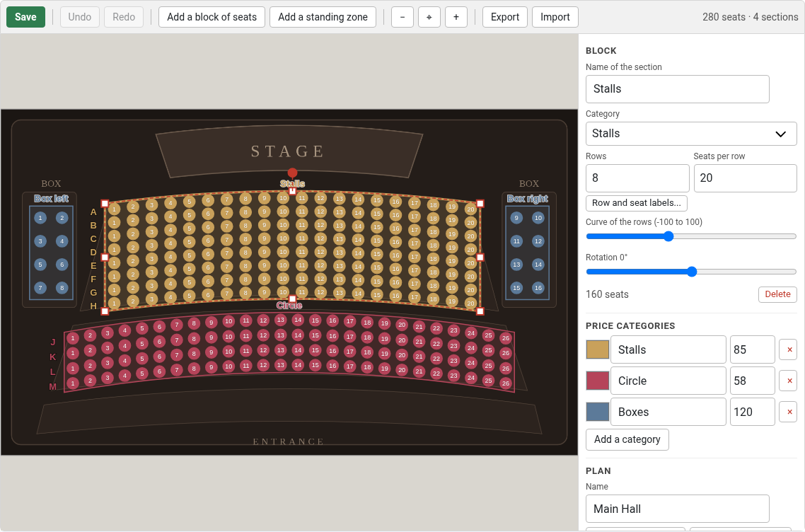The height and width of the screenshot is (532, 805).
Task: Click the red rotation handle above Stalls
Action: tap(293, 173)
